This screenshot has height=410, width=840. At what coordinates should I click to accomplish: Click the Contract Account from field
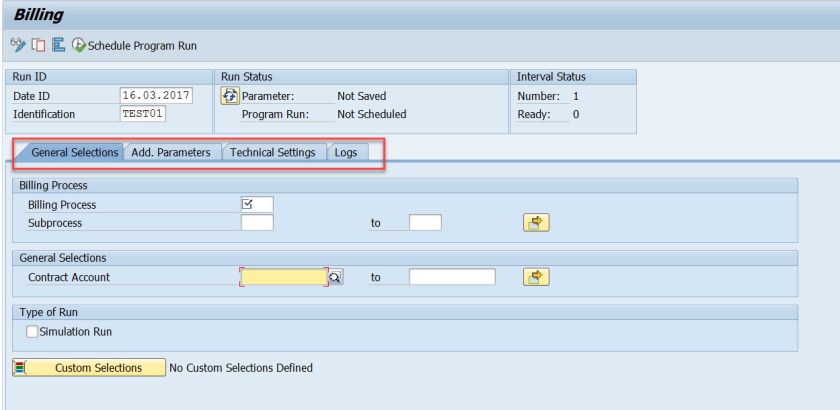(x=284, y=277)
